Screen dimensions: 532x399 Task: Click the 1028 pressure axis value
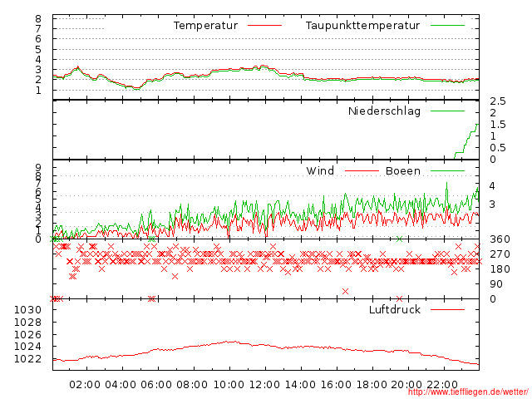tap(27, 322)
